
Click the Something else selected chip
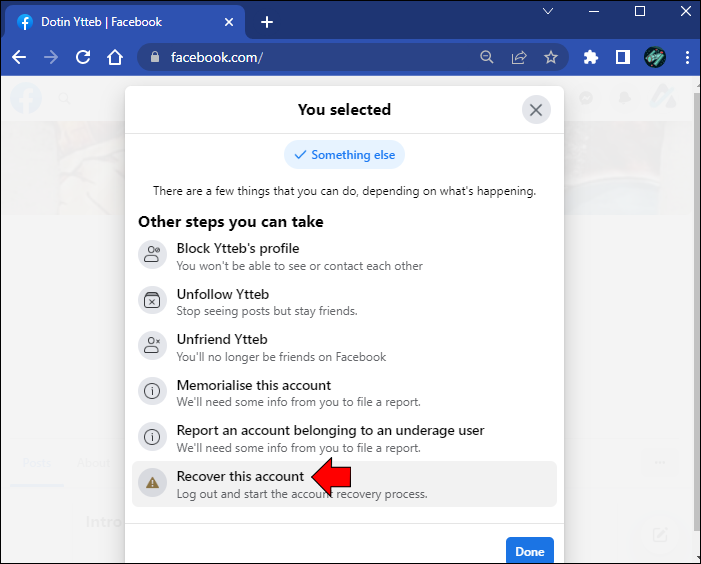(344, 155)
